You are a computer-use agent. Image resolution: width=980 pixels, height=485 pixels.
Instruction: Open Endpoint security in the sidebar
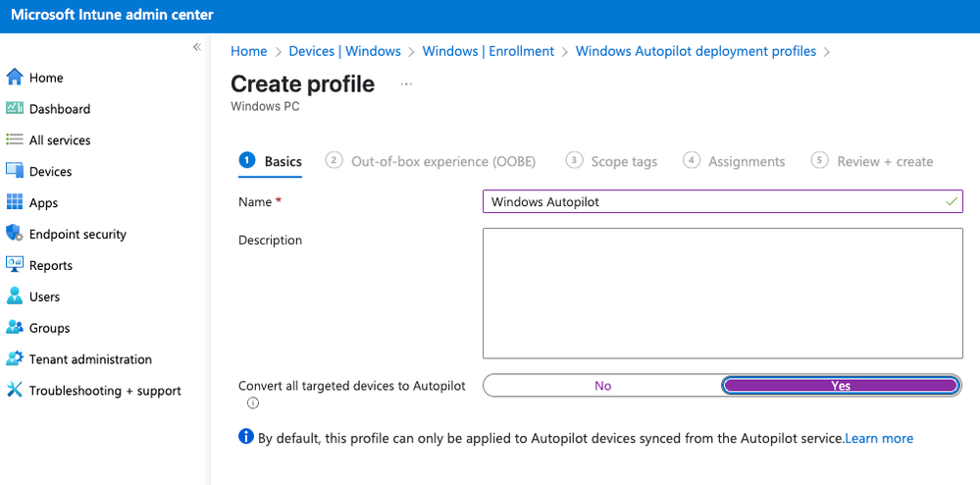(78, 234)
